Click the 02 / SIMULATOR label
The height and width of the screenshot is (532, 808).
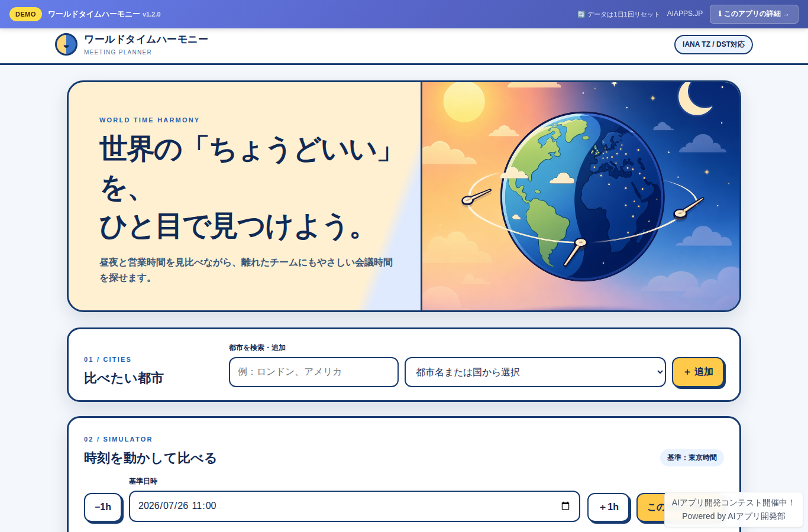pos(118,439)
